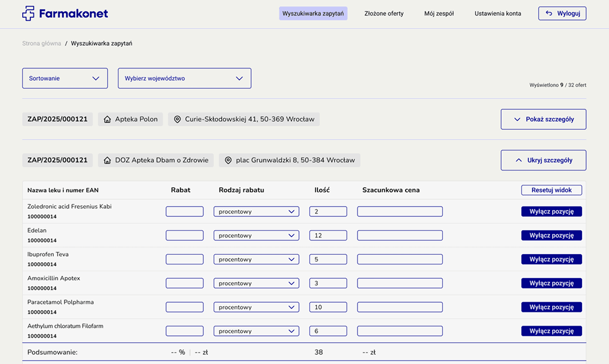The width and height of the screenshot is (609, 364).
Task: Click the arrow icon in the Wyloguj button
Action: pyautogui.click(x=549, y=13)
